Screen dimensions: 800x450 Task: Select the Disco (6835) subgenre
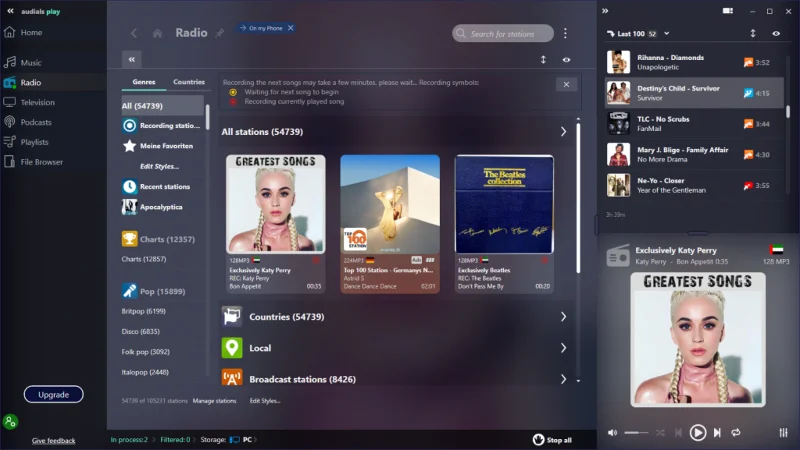[140, 332]
